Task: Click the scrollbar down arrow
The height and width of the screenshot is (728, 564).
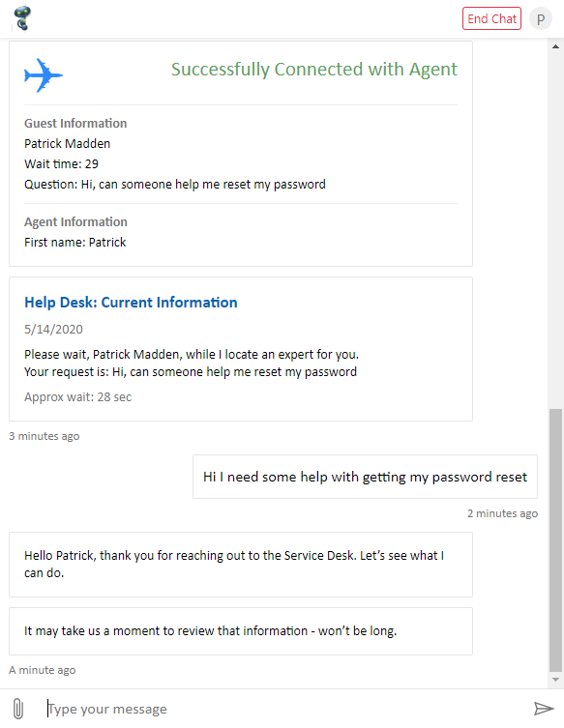Action: 555,680
